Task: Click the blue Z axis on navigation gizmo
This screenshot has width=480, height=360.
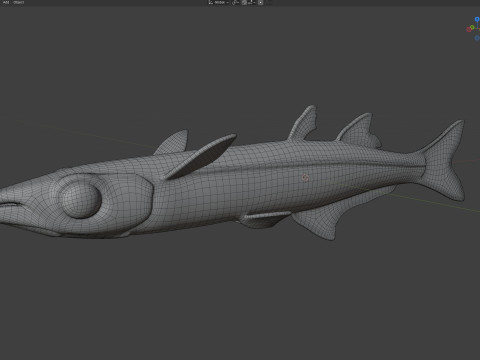Action: point(477,19)
